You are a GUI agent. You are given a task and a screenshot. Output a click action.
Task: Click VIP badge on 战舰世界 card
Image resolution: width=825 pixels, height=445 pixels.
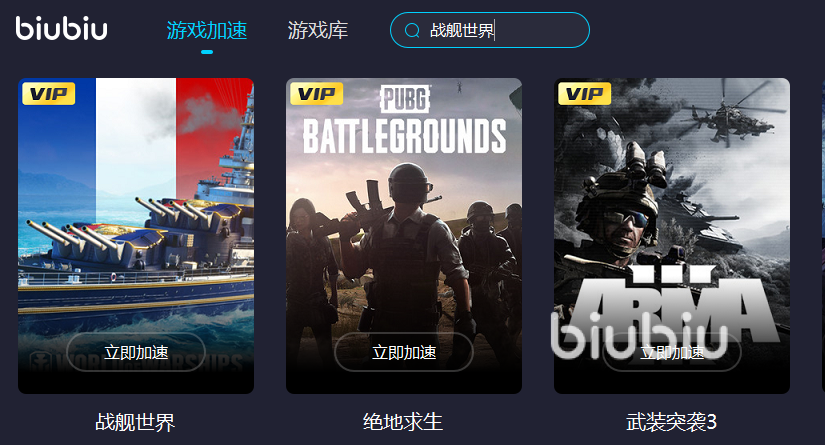point(48,94)
